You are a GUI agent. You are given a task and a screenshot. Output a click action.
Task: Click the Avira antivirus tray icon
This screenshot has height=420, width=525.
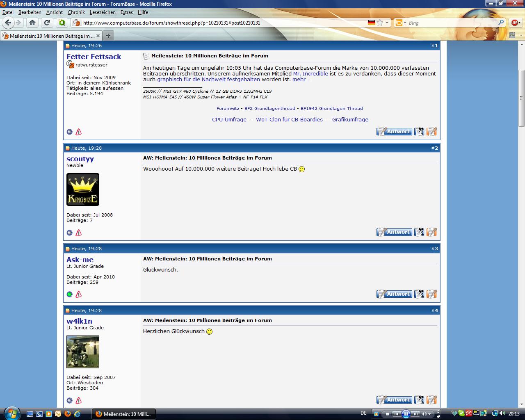coord(469,413)
